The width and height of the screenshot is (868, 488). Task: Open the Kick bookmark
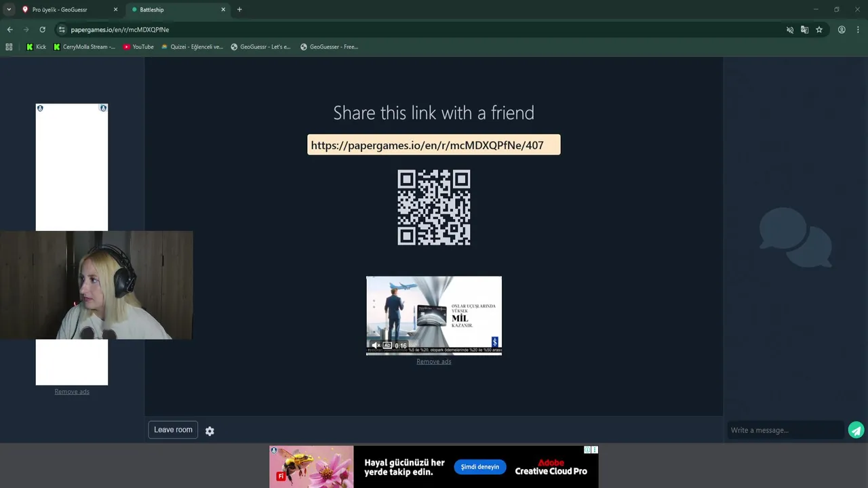point(36,47)
